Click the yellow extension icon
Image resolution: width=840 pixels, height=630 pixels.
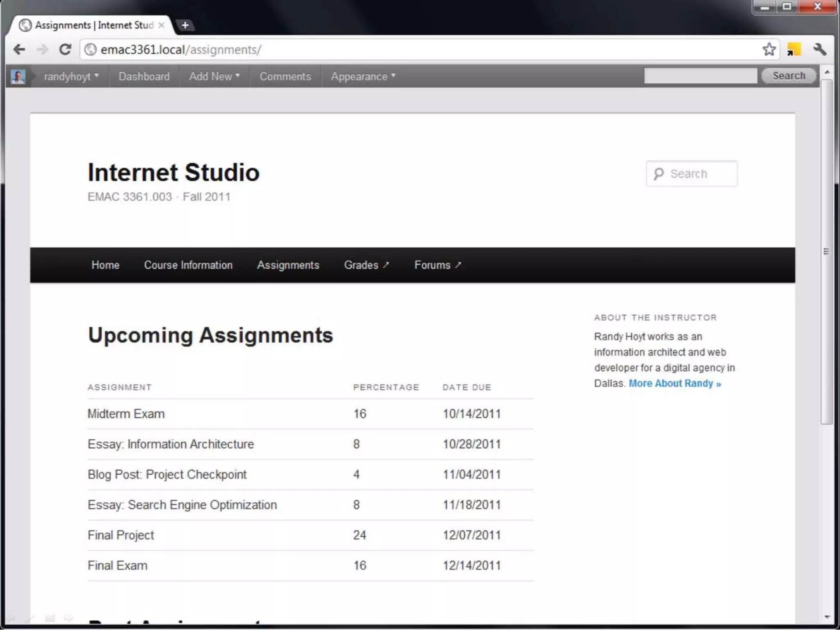click(794, 50)
